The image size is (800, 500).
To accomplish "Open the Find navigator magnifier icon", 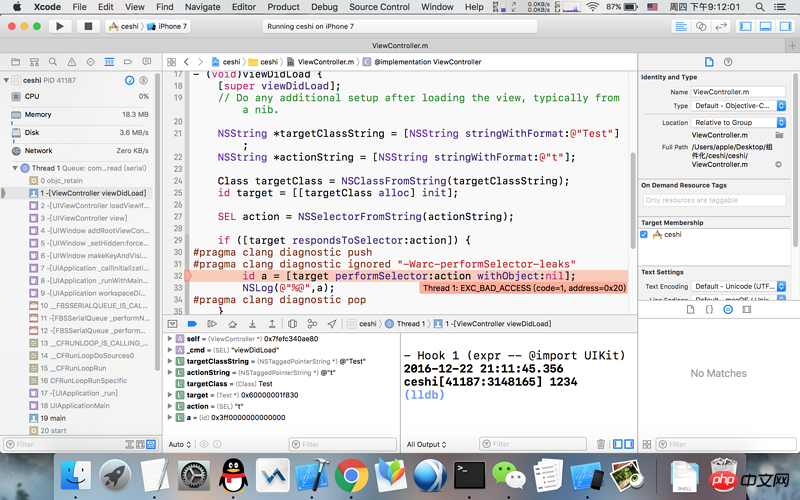I will point(50,61).
